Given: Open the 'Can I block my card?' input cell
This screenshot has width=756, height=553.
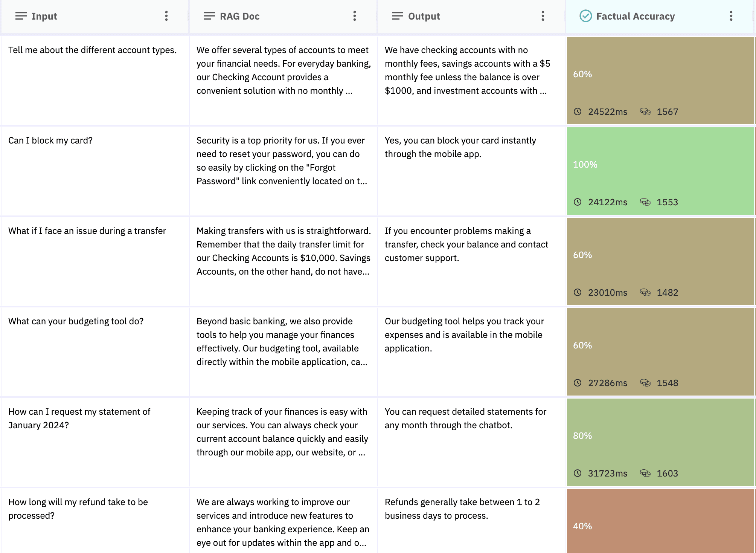Looking at the screenshot, I should tap(50, 141).
